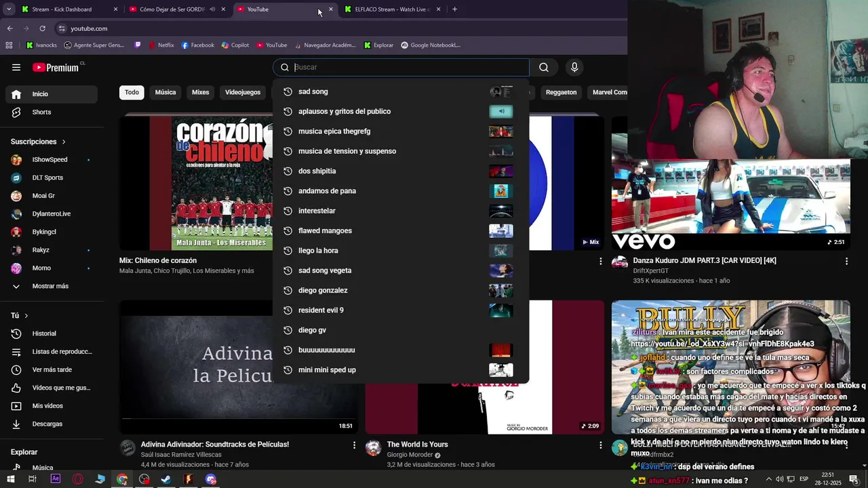Open options menu for 'Adivina Adivinador' video
868x488 pixels.
354,445
